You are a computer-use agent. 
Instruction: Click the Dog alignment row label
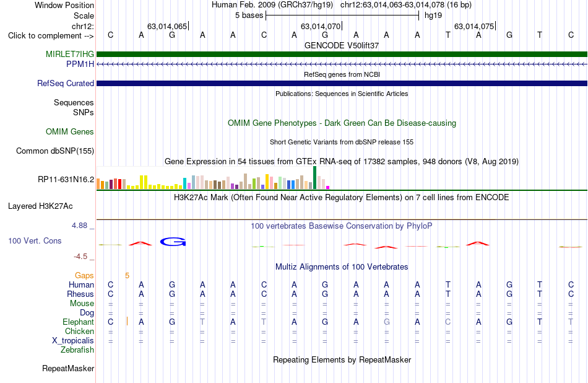pyautogui.click(x=87, y=313)
